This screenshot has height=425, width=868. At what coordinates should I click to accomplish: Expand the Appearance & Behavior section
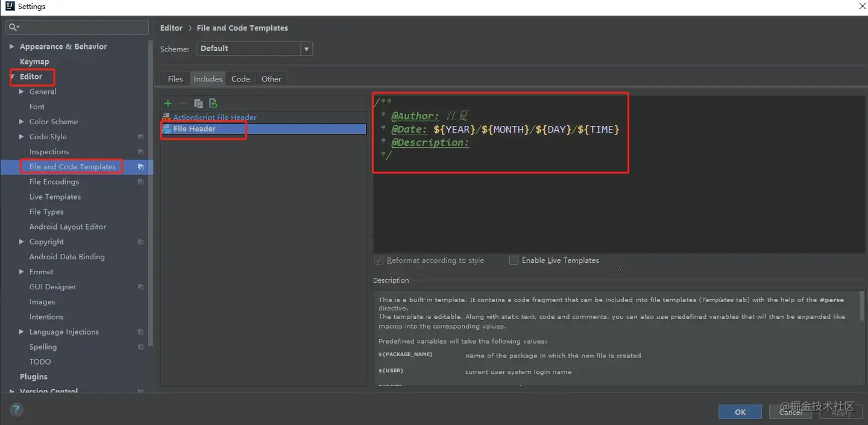(x=11, y=46)
